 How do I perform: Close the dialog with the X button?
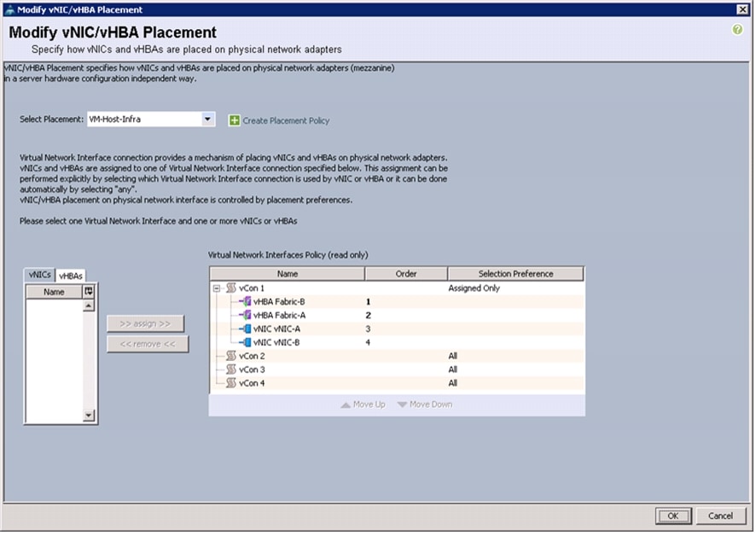point(742,9)
